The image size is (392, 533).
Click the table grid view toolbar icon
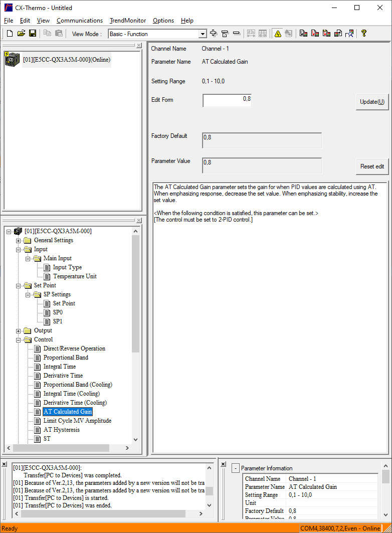[263, 33]
